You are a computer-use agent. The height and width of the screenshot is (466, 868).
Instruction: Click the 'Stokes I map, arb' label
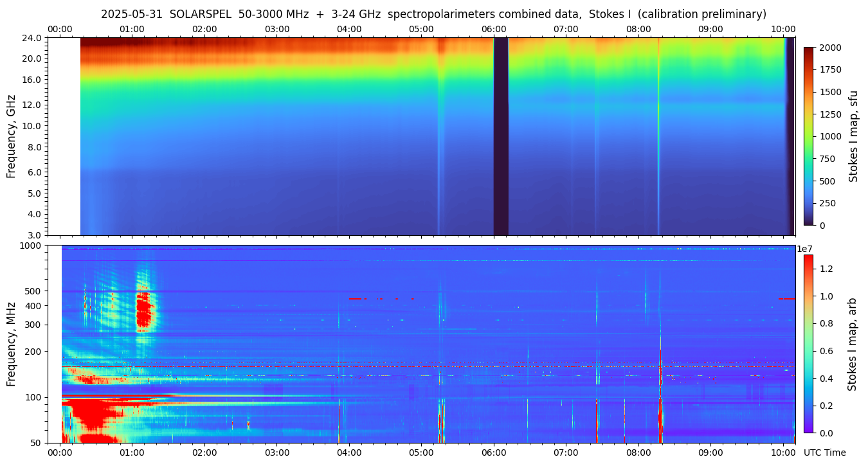(x=852, y=343)
